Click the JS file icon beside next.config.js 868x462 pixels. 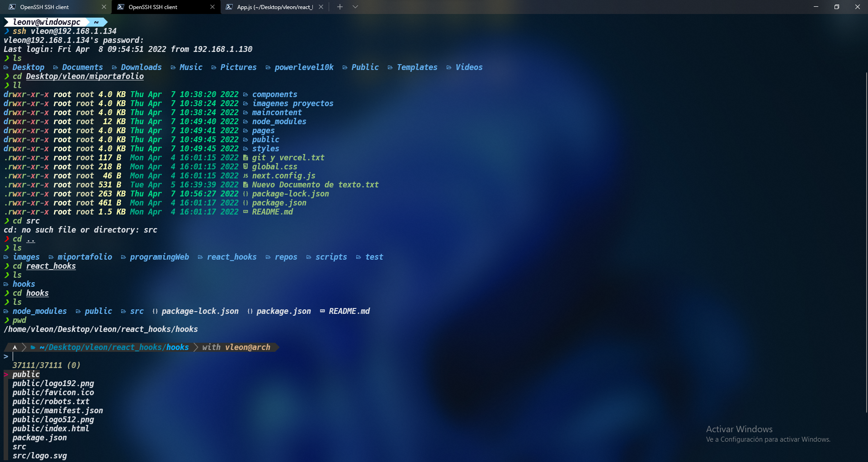pos(245,176)
